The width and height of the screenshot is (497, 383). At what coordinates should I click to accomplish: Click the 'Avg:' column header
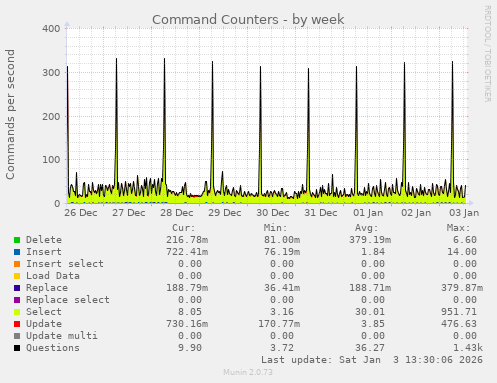367,228
